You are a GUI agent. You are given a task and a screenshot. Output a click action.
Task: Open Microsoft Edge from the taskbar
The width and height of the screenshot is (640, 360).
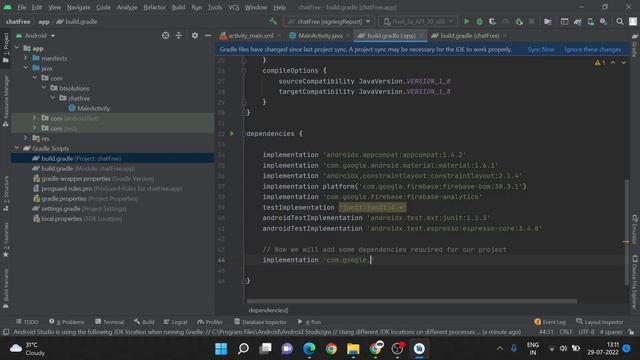(x=309, y=349)
